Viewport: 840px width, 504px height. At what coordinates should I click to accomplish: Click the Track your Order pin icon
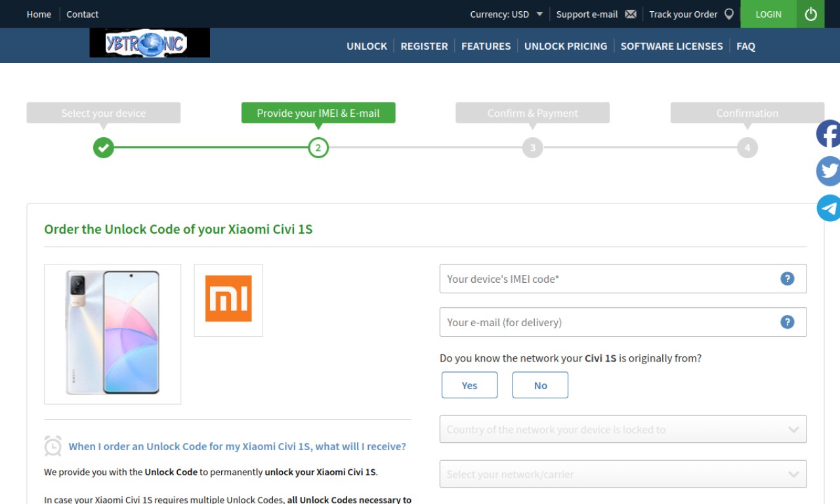728,14
